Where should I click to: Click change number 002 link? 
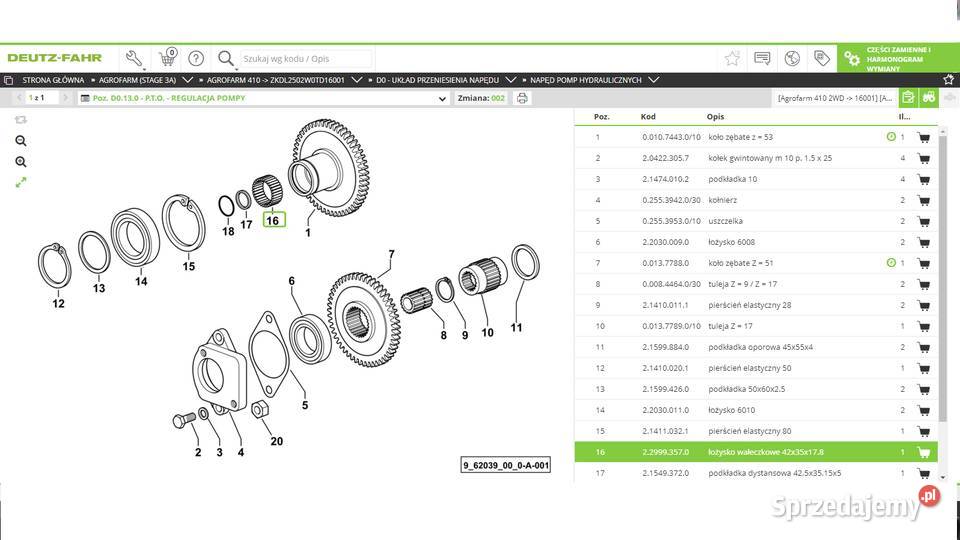497,99
